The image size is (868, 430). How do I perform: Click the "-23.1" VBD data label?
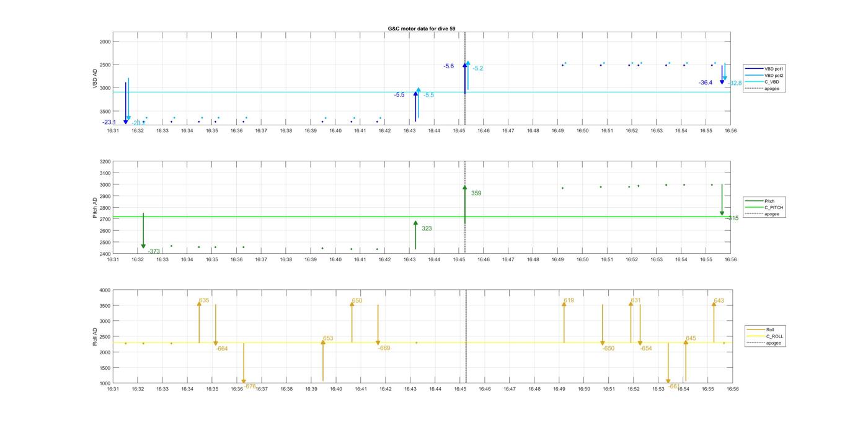tap(109, 122)
